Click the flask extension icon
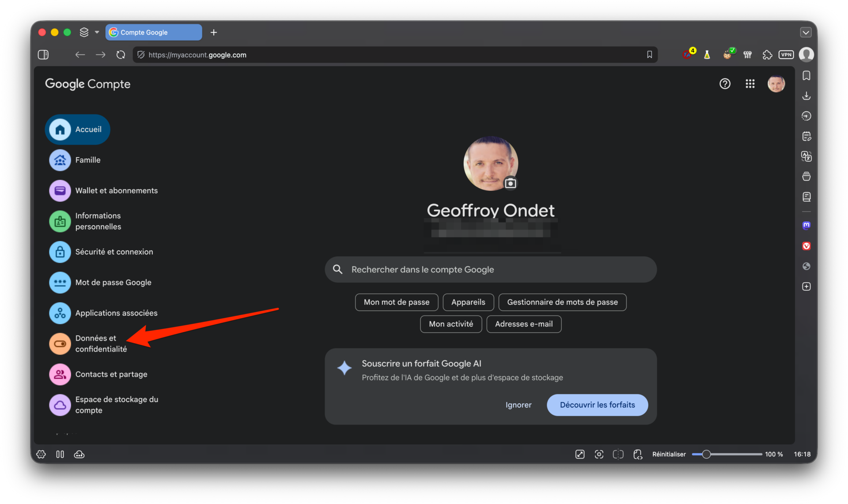848x504 pixels. point(707,55)
